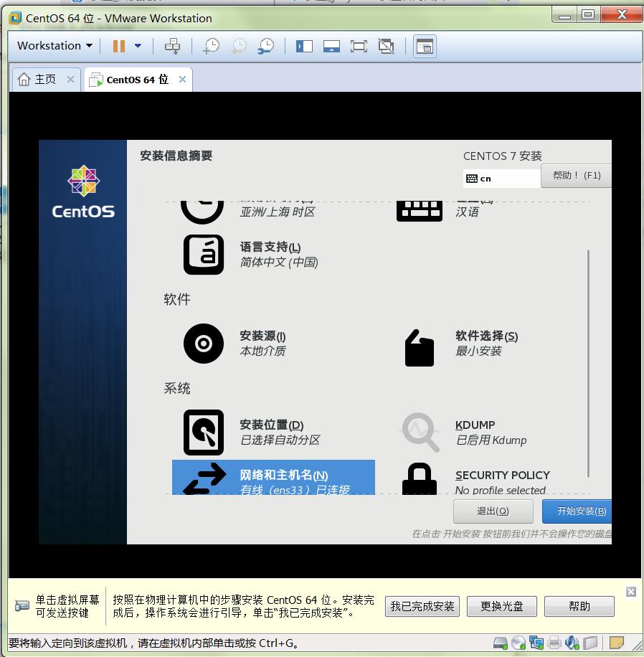Click the cn keyboard layout field
The image size is (644, 657).
click(502, 178)
